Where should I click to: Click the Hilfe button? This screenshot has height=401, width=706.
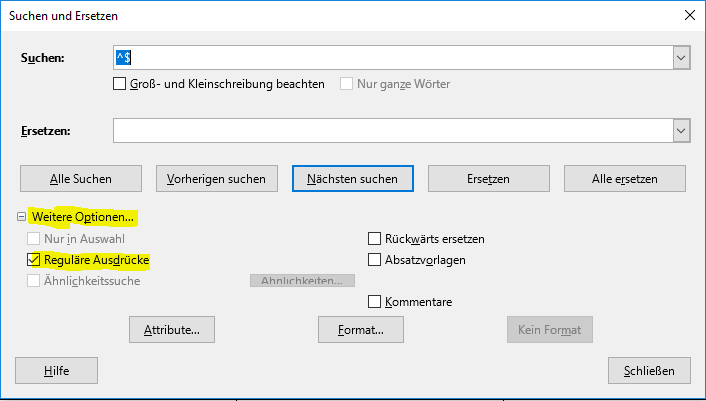tap(56, 370)
